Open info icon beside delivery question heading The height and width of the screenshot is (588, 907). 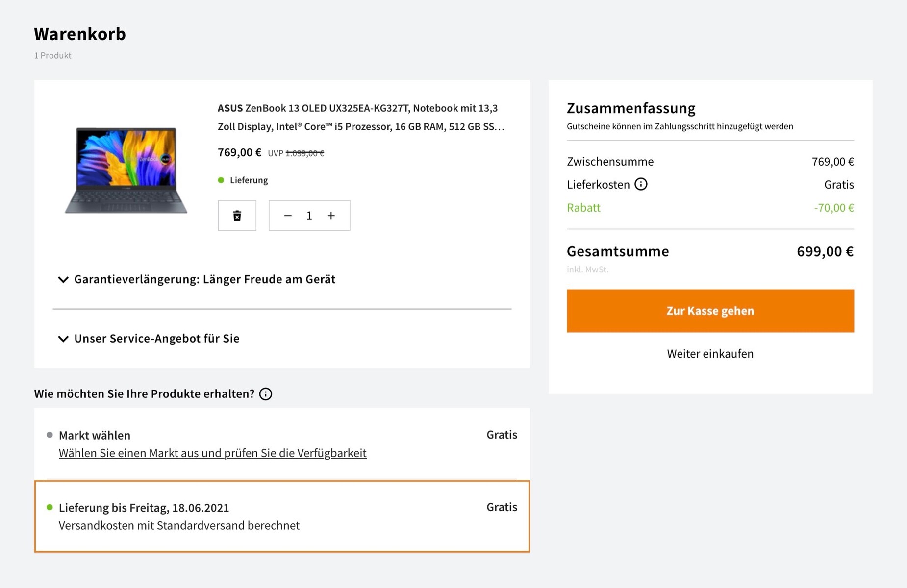[x=266, y=394]
